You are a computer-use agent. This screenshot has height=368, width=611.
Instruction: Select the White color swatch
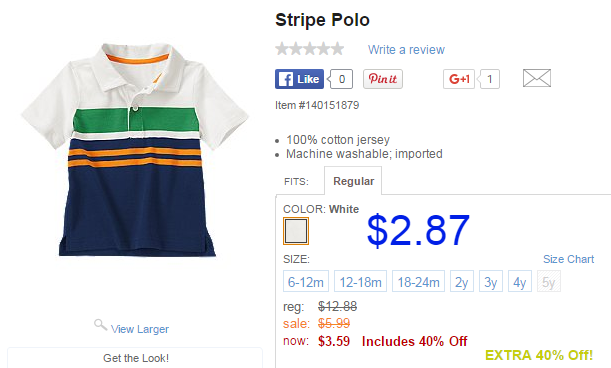pyautogui.click(x=296, y=231)
